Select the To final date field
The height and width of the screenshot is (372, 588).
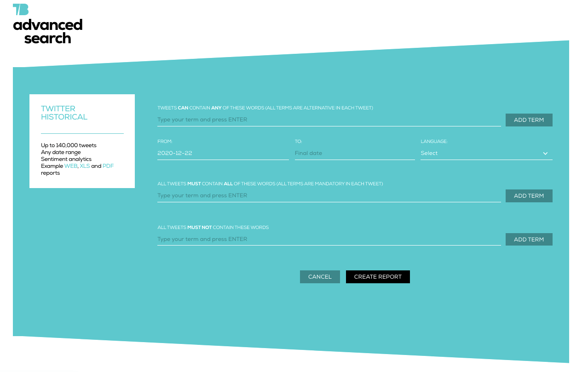point(354,153)
